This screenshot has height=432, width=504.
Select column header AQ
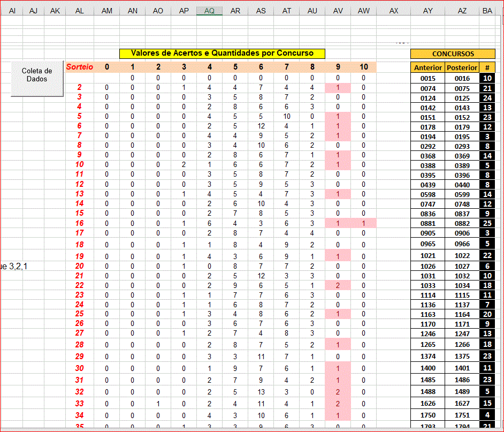tap(209, 11)
